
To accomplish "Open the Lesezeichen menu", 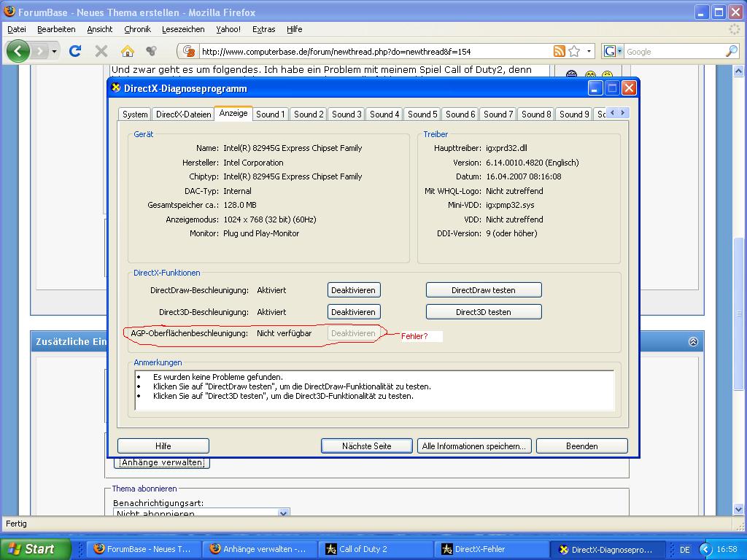I will tap(183, 29).
